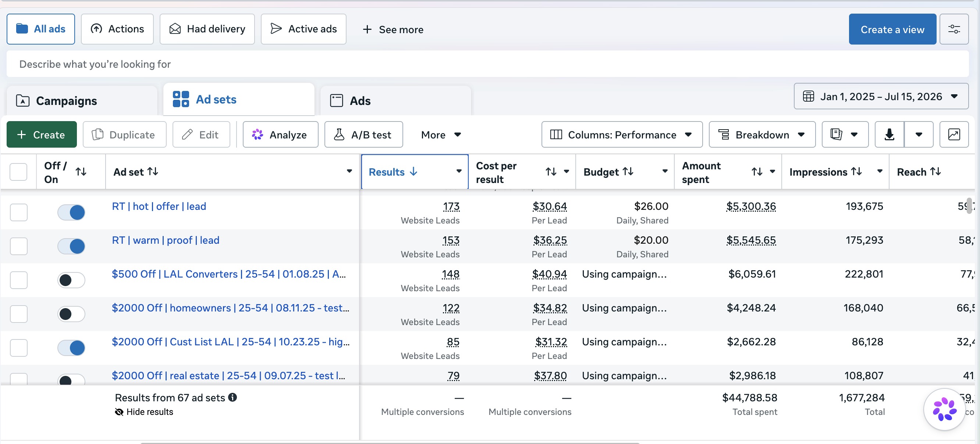
Task: Sort by Budget column arrows
Action: click(x=628, y=171)
